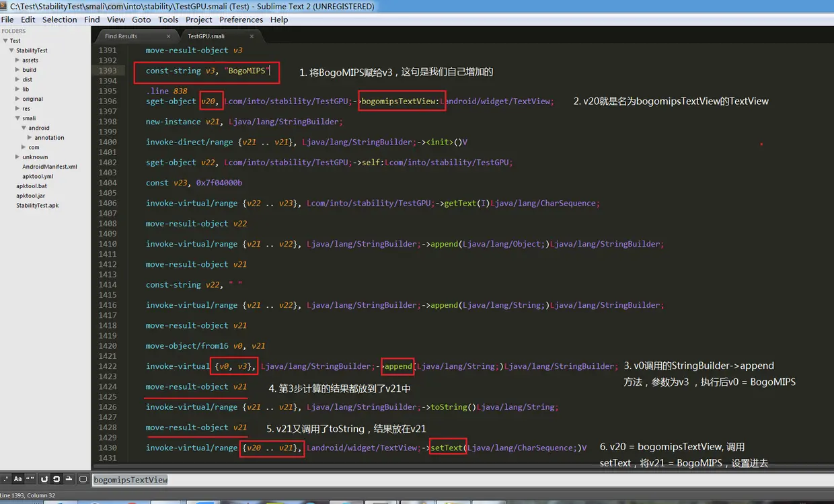Expand the annotation folder arrow
Viewport: 834px width, 504px height.
coord(30,138)
